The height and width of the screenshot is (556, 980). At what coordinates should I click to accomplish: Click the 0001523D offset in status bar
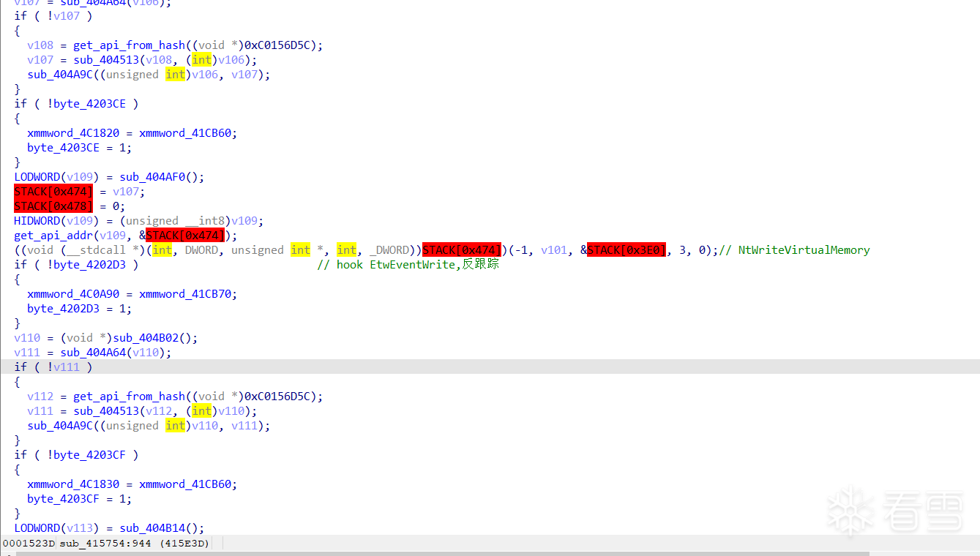point(29,543)
